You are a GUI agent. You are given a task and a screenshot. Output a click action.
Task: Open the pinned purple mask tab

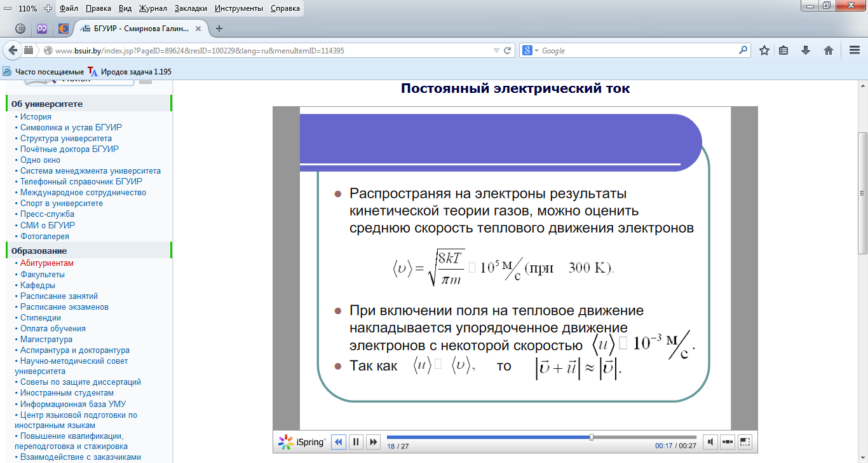pos(42,29)
